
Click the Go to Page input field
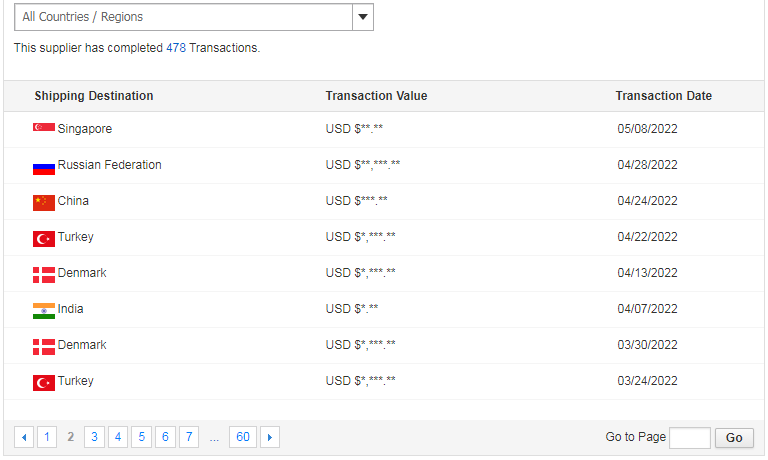click(x=690, y=437)
